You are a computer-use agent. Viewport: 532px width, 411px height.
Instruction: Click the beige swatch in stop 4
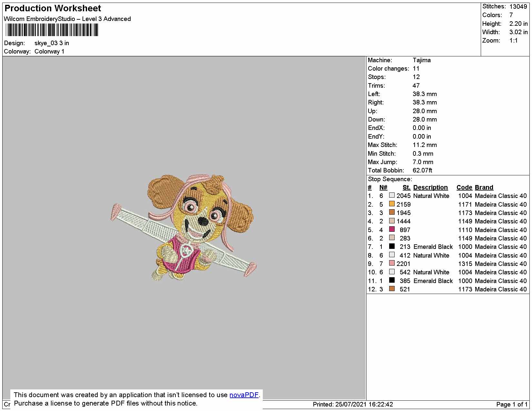392,221
